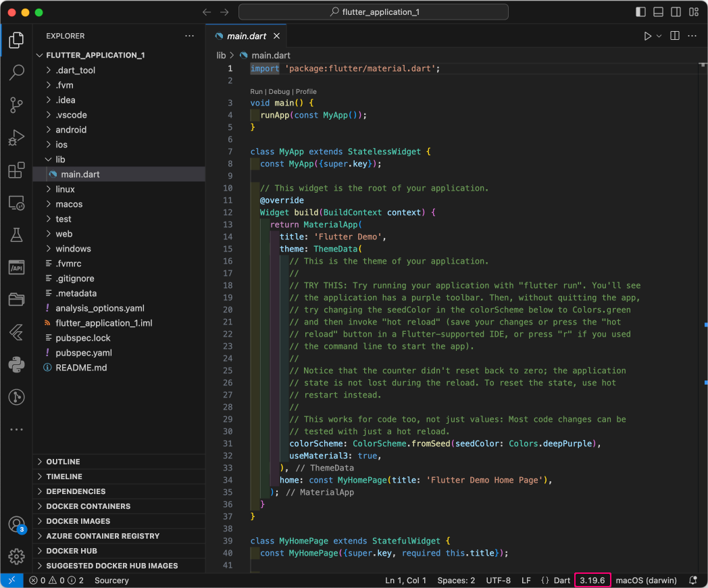Open pubspec.yaml file
708x588 pixels.
[x=119, y=353]
